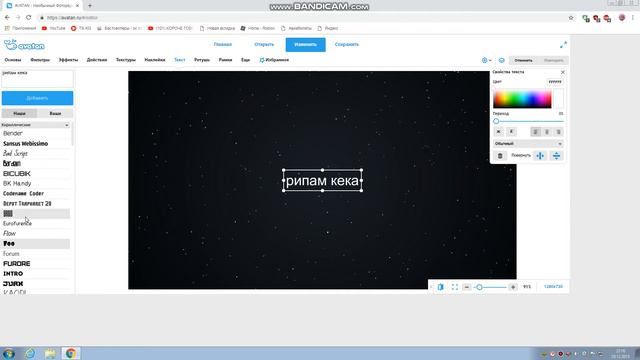Viewport: 640px width, 360px height.
Task: Select the Flow font
Action: coord(36,233)
